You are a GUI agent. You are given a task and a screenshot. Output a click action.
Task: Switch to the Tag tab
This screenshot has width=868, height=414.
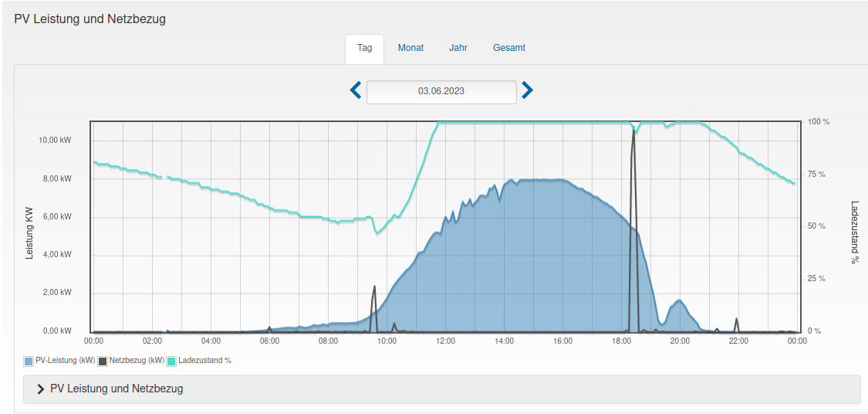[x=364, y=48]
